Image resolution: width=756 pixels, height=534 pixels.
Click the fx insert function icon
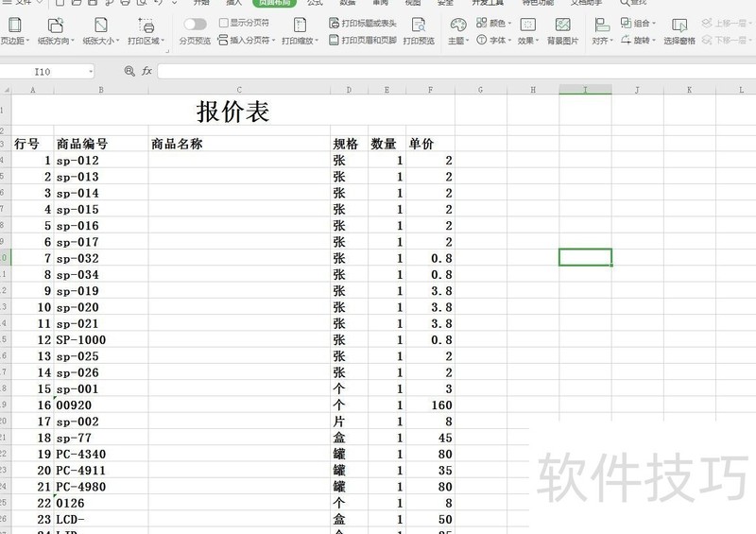coord(147,72)
